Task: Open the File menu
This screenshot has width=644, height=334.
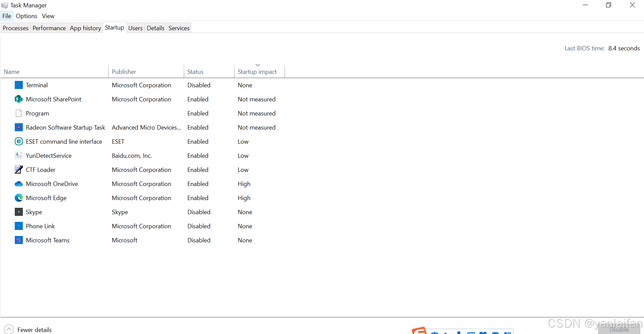Action: 7,16
